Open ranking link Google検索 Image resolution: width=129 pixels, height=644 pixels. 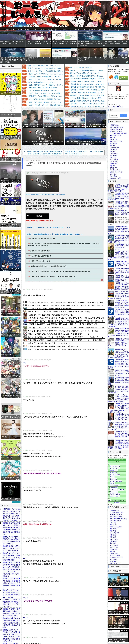click(x=114, y=488)
